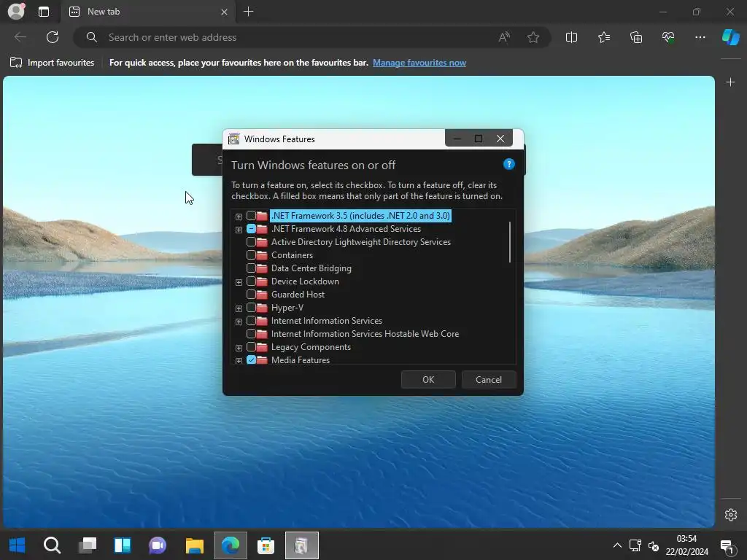The width and height of the screenshot is (747, 560).
Task: Show hidden tray icons chevron
Action: [x=617, y=545]
